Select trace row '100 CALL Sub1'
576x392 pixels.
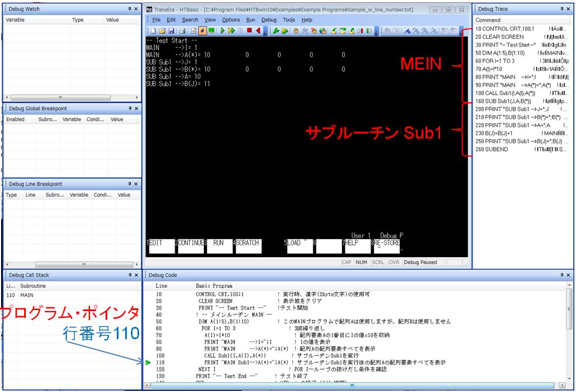[522, 93]
